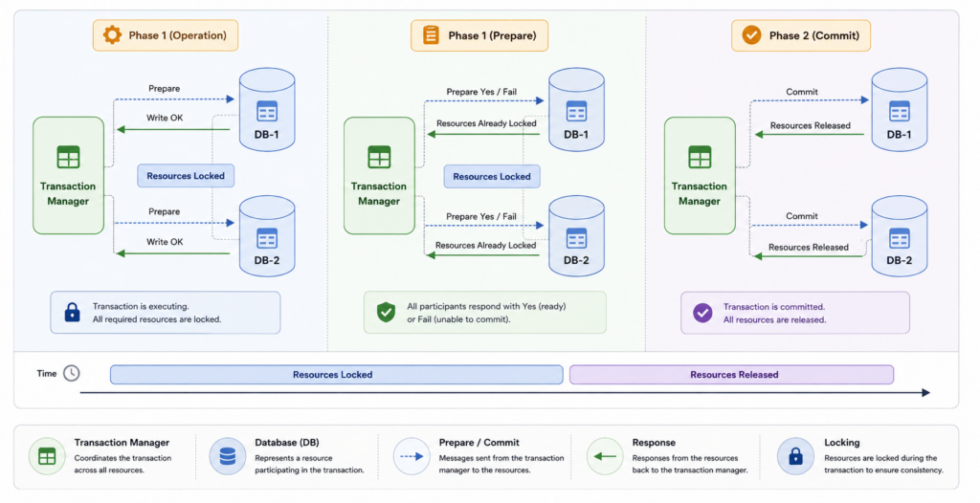The width and height of the screenshot is (980, 503).
Task: Click the green shield checkmark icon
Action: tap(387, 312)
